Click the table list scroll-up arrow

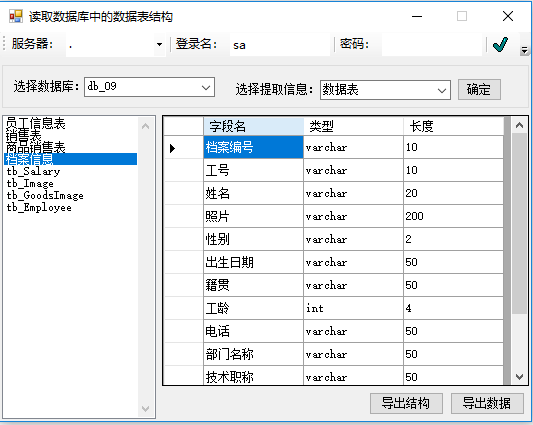pyautogui.click(x=145, y=126)
